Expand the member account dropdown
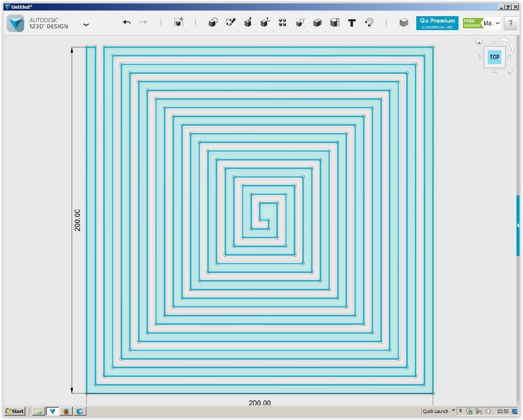This screenshot has width=523, height=420. point(498,23)
